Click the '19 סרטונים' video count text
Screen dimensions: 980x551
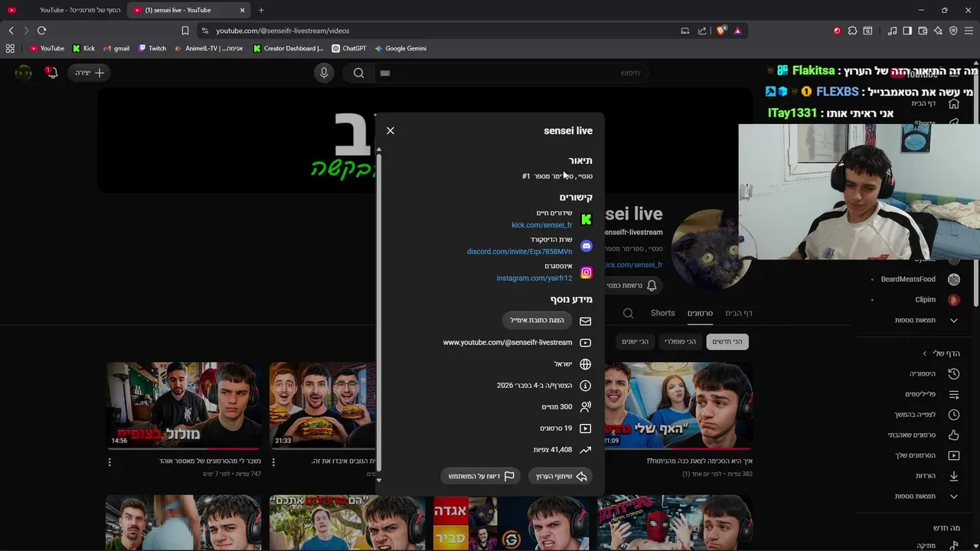[x=556, y=429]
